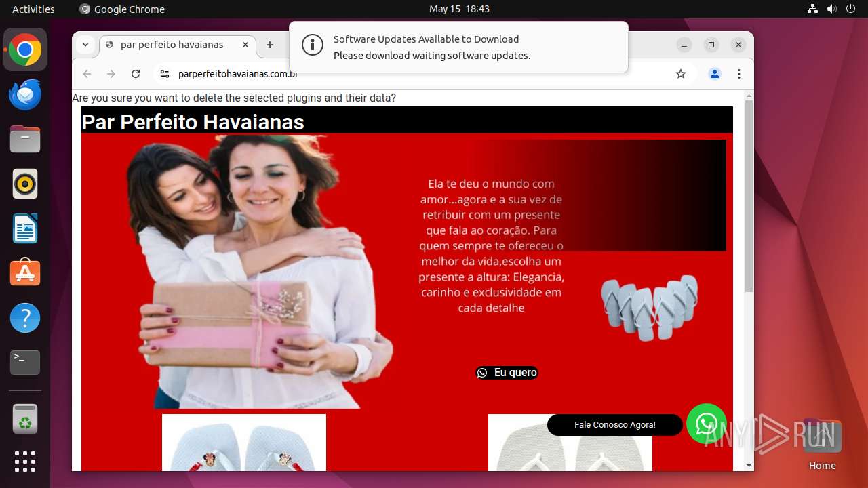
Task: Click the scrollbar up arrow
Action: click(749, 95)
